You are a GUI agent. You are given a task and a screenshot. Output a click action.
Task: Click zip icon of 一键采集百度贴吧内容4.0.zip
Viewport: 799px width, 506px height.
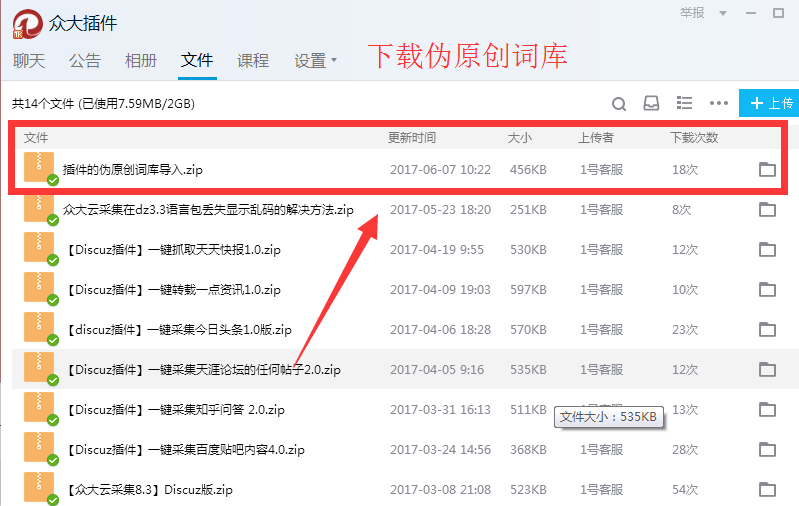[x=39, y=448]
